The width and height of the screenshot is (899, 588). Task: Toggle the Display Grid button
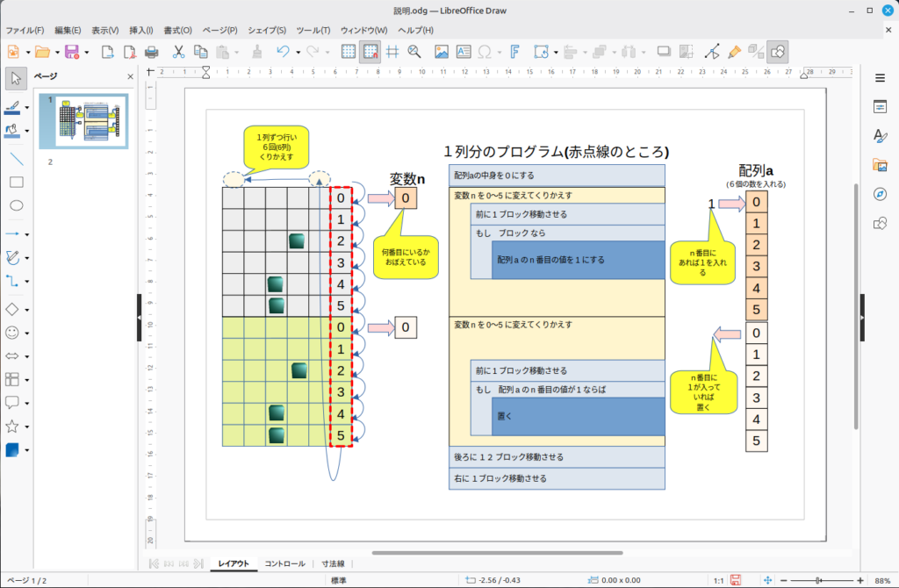[x=348, y=52]
